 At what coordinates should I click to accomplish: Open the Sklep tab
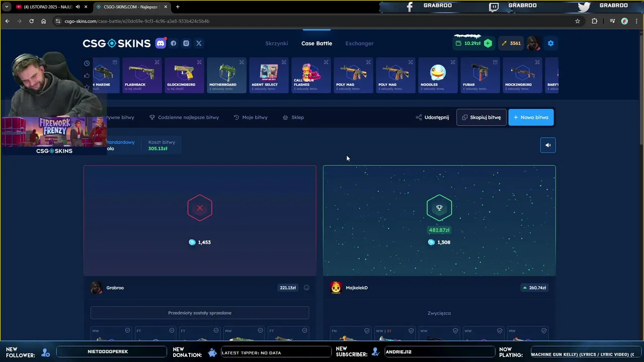[293, 117]
